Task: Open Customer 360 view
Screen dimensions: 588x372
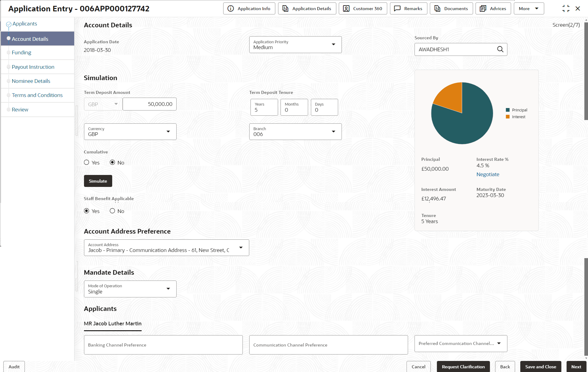Action: [363, 8]
